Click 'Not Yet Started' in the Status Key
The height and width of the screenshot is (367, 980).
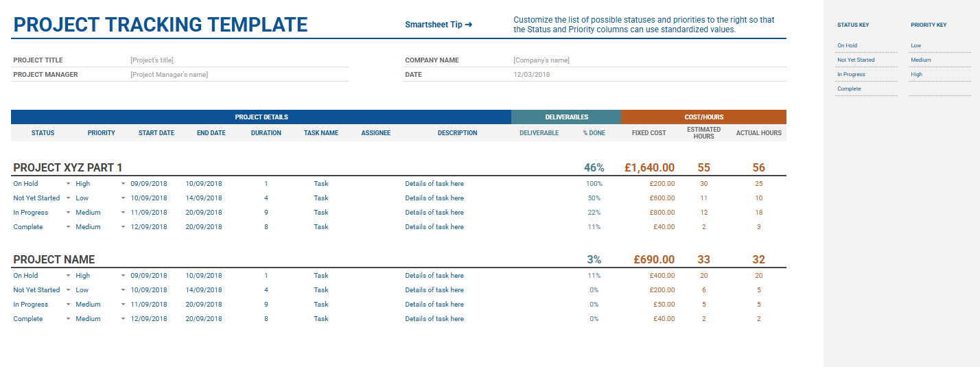[856, 60]
